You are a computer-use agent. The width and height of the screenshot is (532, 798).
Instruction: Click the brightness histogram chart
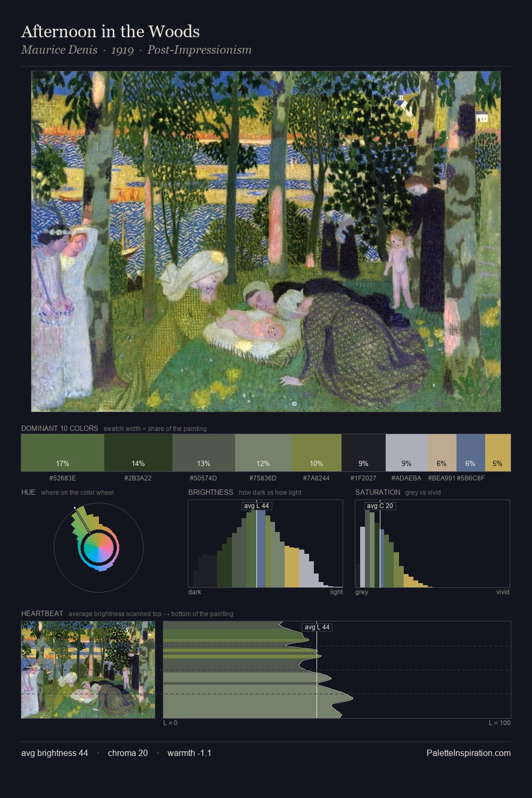click(x=265, y=544)
